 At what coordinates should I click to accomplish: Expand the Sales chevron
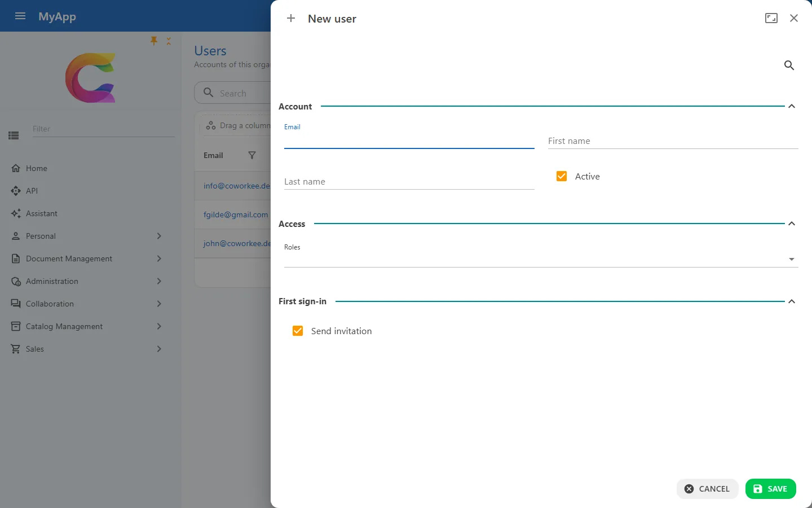point(159,349)
